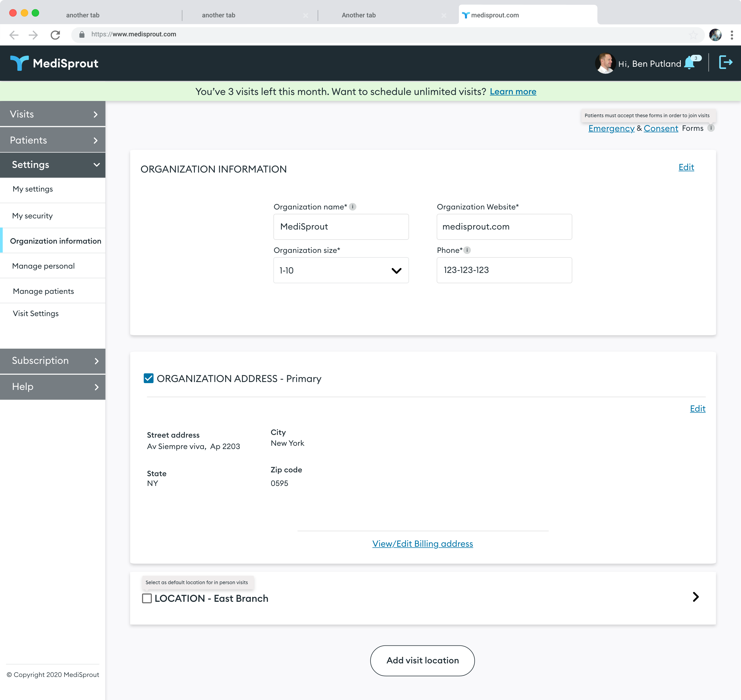Enable East Branch as default location

click(x=147, y=599)
